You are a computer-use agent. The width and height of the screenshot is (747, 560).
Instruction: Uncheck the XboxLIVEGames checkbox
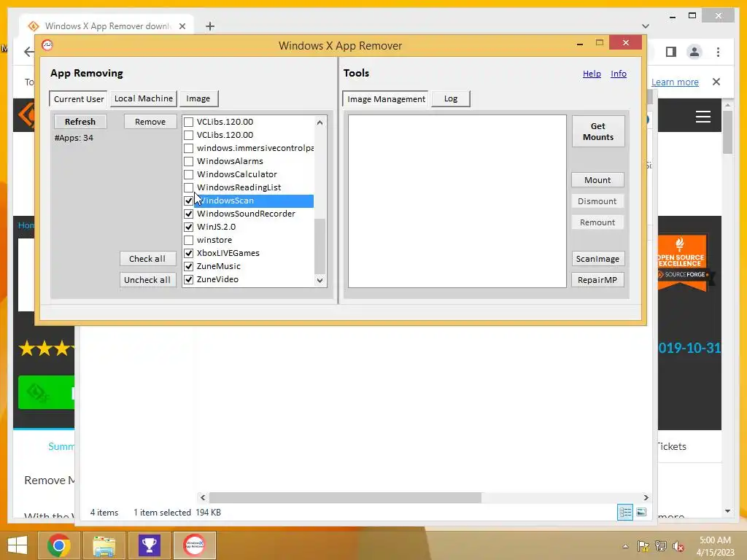[189, 253]
